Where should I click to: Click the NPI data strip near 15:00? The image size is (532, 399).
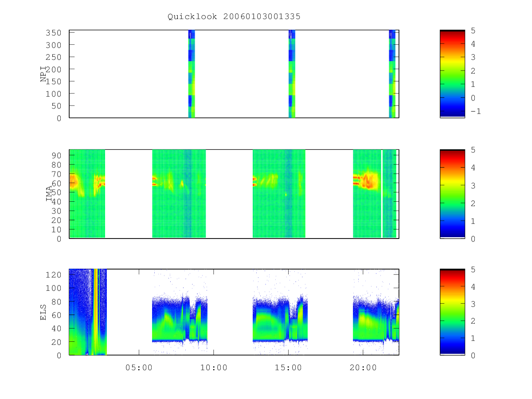(x=292, y=74)
